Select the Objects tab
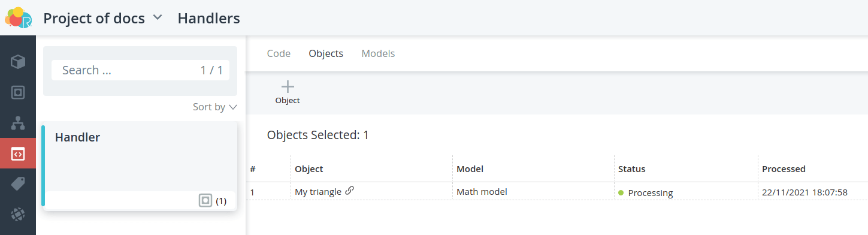The image size is (868, 235). 326,53
